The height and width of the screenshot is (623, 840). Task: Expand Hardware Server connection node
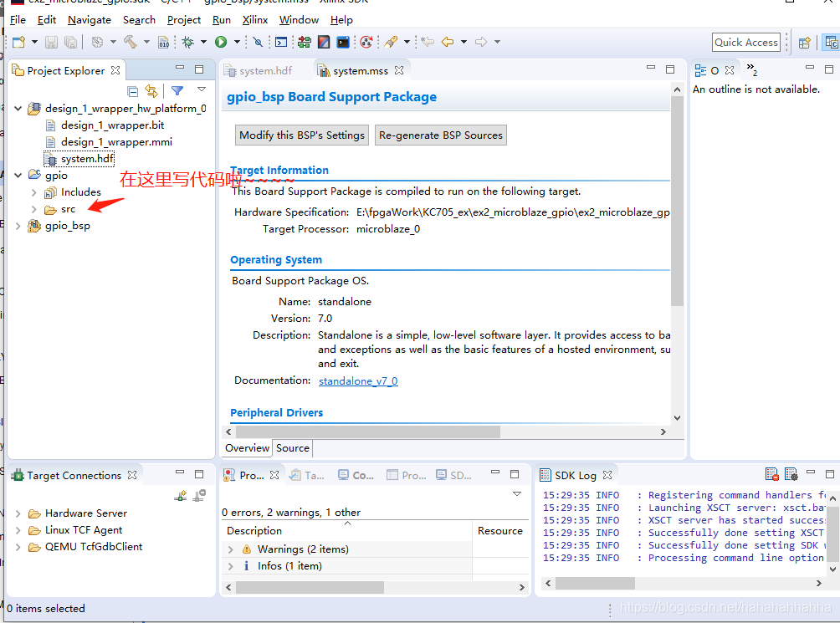[18, 513]
